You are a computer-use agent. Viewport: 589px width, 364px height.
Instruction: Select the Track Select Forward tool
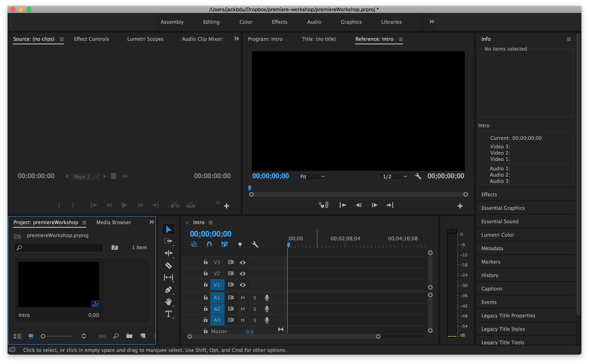(x=169, y=241)
